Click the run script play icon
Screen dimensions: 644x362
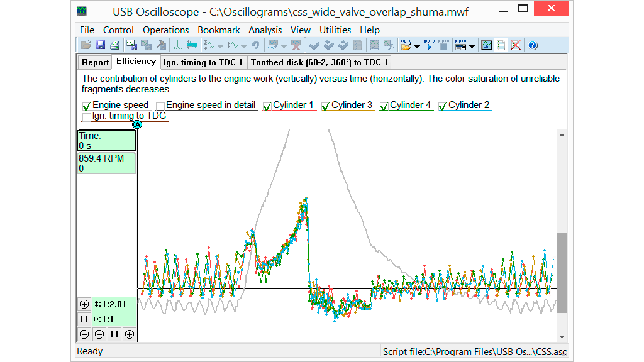pyautogui.click(x=430, y=45)
